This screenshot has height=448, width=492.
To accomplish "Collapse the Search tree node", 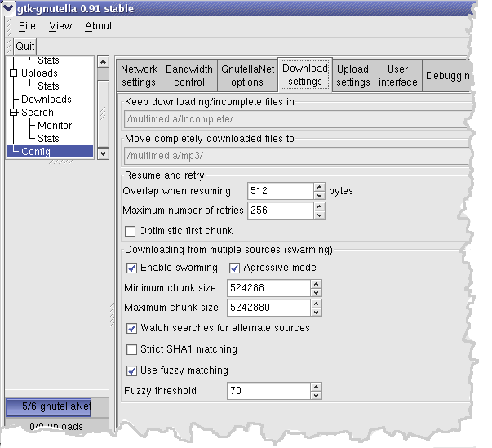I will pos(14,113).
